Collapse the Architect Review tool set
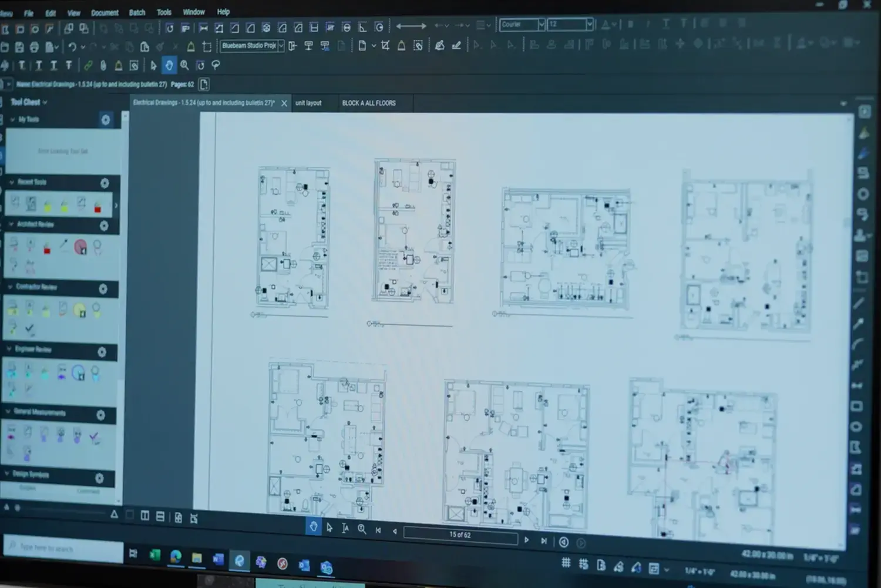The width and height of the screenshot is (881, 588). point(11,224)
